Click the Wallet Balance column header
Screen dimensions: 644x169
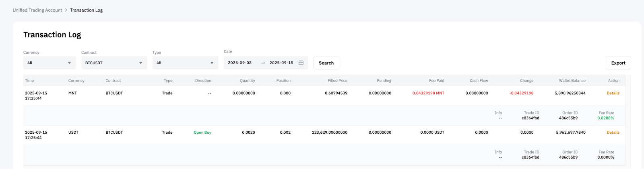[572, 81]
